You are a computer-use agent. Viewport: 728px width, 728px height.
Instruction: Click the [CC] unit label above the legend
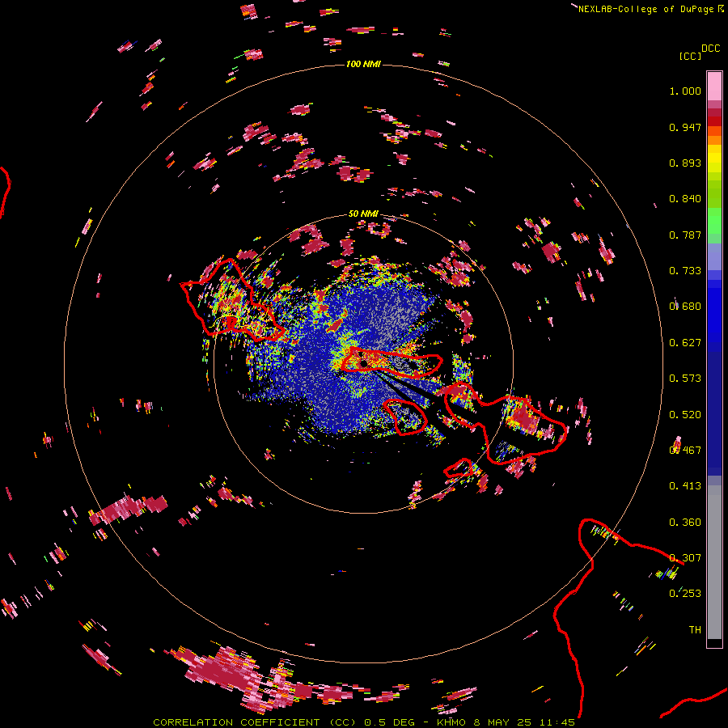click(x=690, y=56)
